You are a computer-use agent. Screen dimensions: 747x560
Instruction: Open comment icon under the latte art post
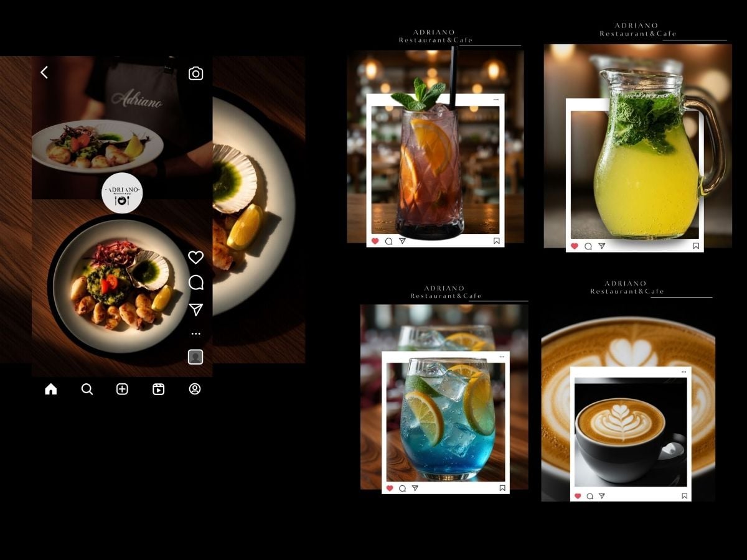pos(590,496)
